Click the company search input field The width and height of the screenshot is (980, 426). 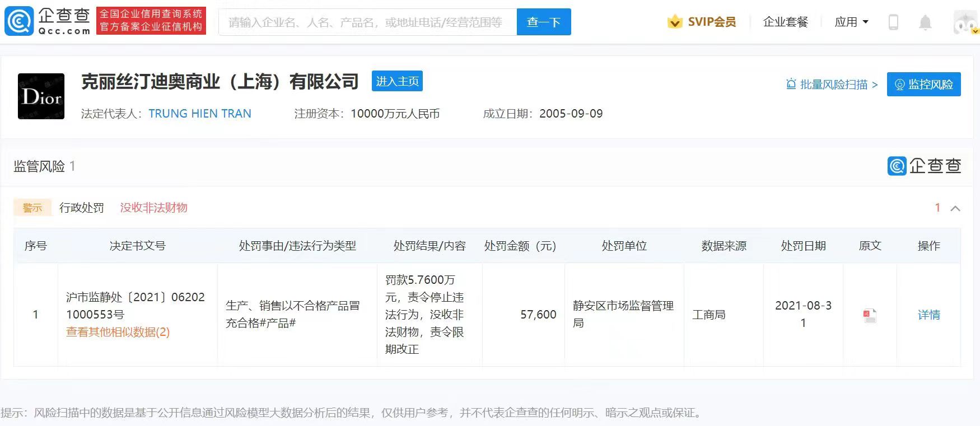pos(367,22)
